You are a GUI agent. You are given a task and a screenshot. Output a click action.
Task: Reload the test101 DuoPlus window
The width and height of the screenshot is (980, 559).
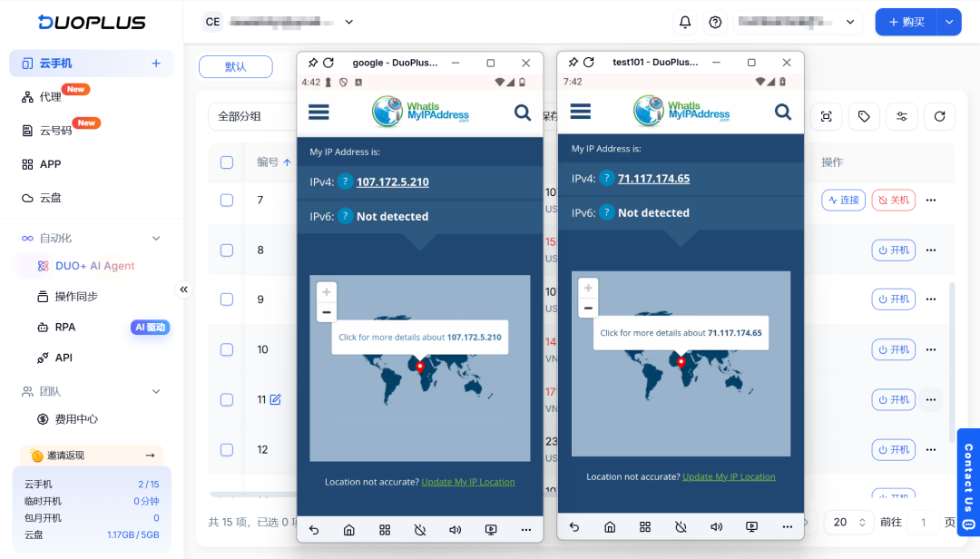pos(589,62)
